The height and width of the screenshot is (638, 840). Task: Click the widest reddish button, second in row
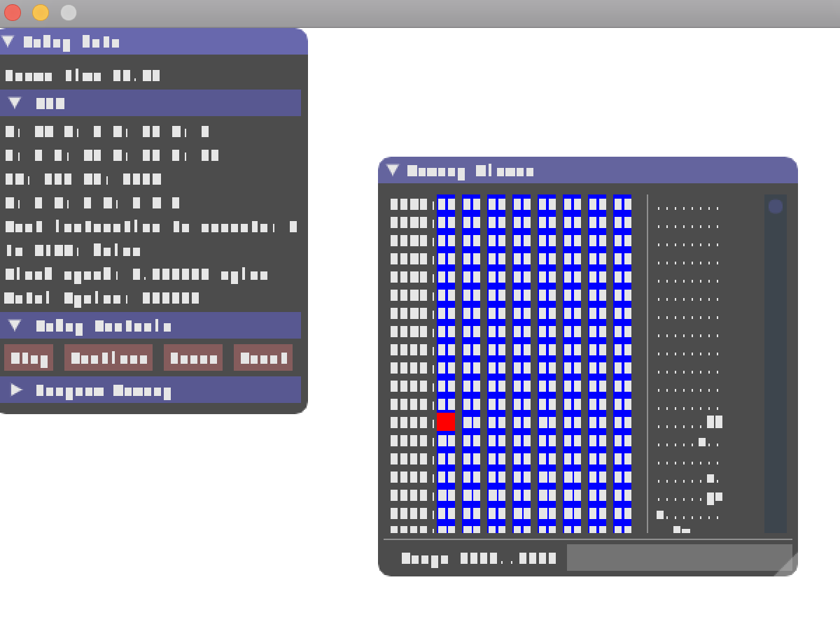(108, 357)
